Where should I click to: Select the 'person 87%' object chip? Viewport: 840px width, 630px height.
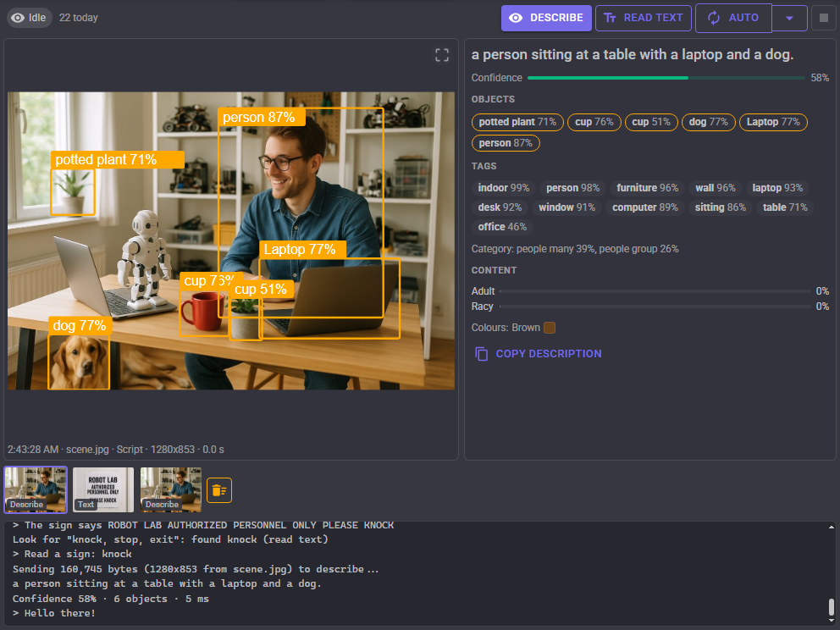coord(506,143)
